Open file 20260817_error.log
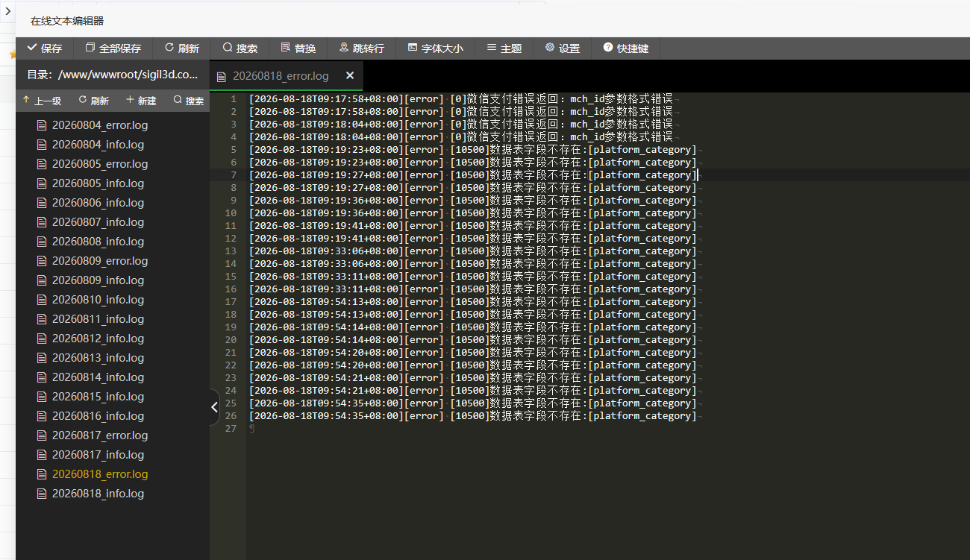 coord(100,435)
